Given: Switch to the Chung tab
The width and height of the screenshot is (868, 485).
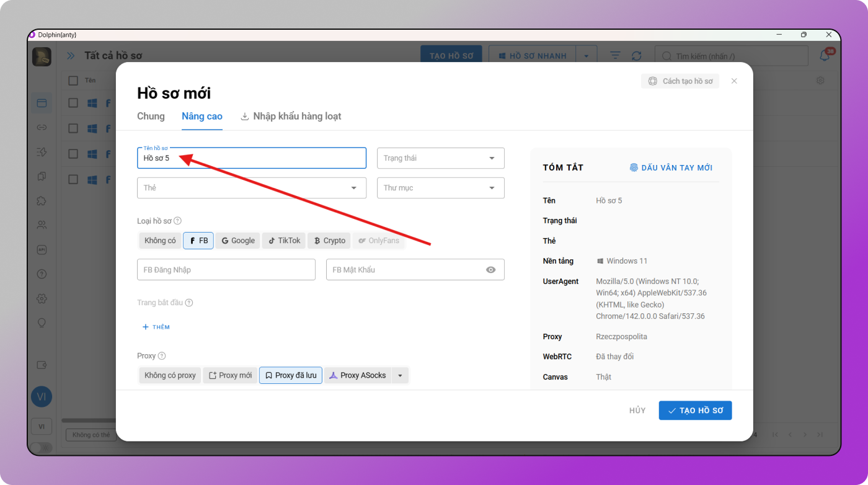Looking at the screenshot, I should [x=151, y=116].
